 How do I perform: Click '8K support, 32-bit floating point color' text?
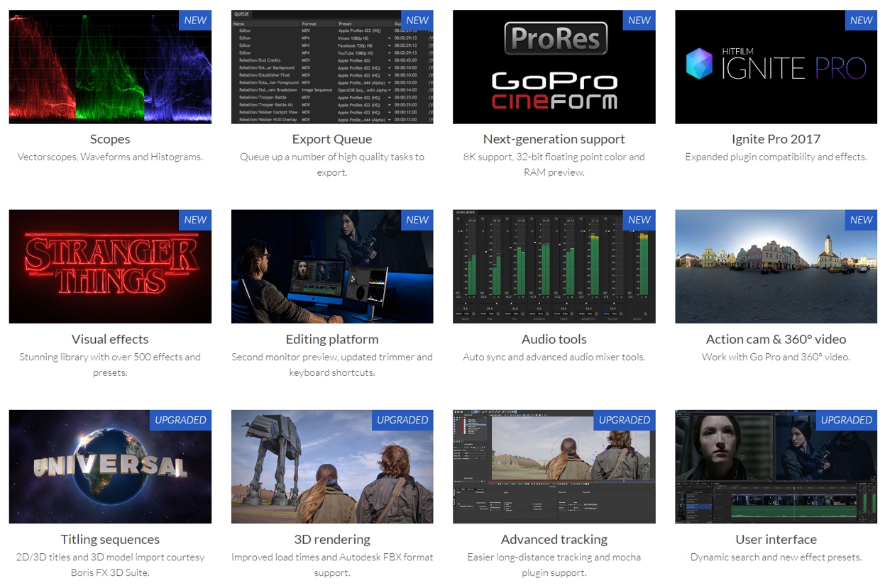click(x=554, y=157)
